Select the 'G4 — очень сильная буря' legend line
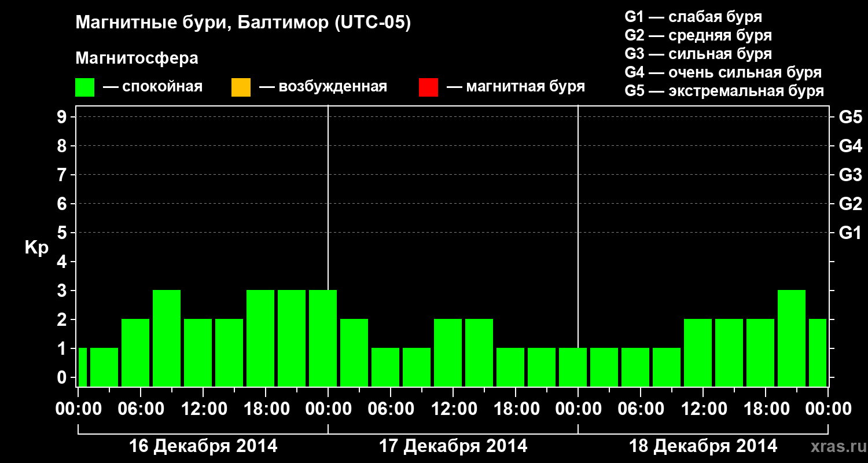 pos(723,72)
